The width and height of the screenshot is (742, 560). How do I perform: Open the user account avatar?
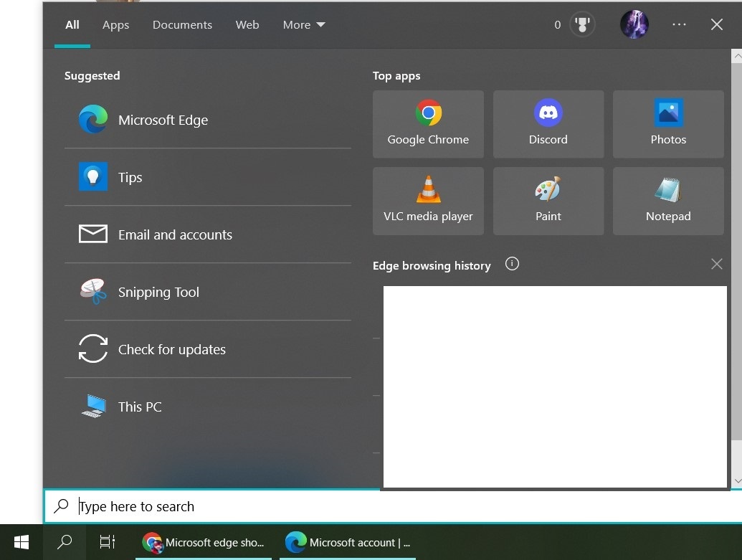(x=634, y=24)
